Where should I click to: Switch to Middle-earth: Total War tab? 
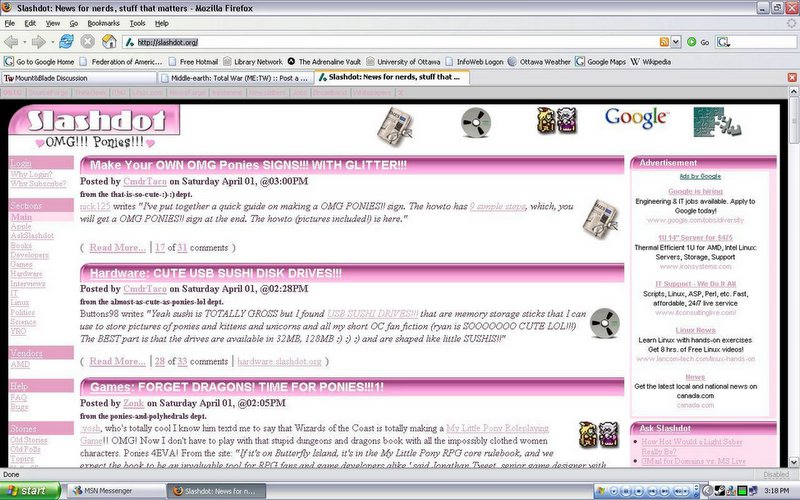235,78
